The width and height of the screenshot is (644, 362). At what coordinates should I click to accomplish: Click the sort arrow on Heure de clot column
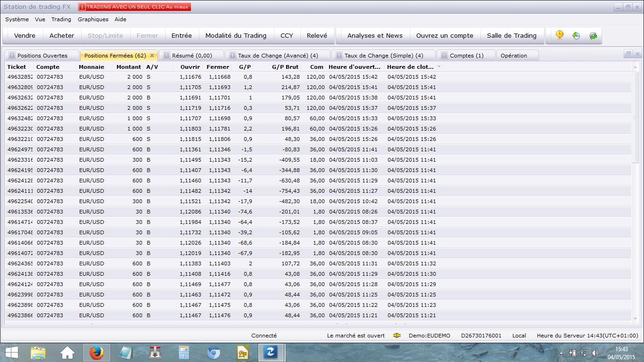(439, 67)
